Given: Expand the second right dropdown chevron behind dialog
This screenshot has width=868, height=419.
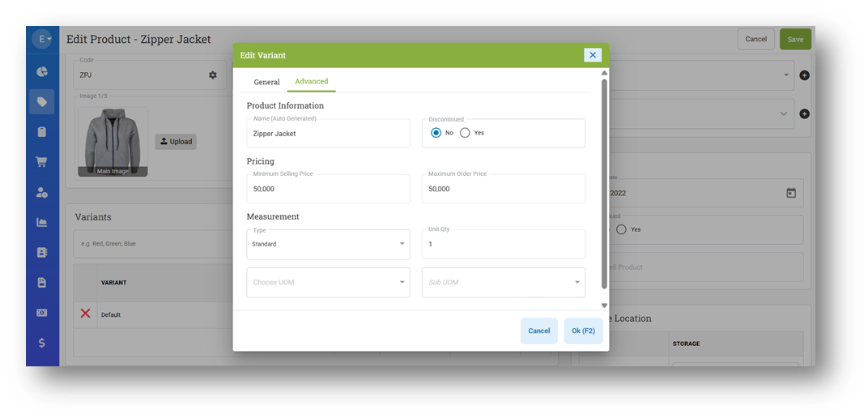Looking at the screenshot, I should 784,113.
